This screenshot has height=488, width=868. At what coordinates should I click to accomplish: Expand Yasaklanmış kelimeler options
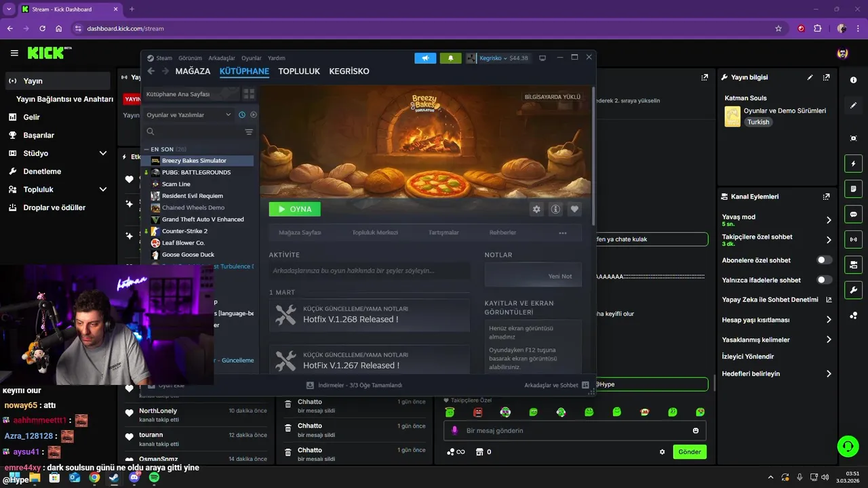pyautogui.click(x=829, y=340)
